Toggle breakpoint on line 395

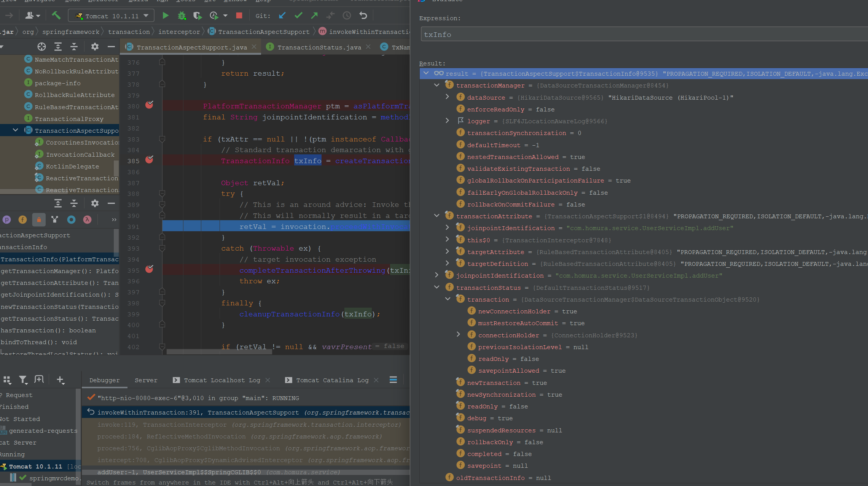point(149,269)
